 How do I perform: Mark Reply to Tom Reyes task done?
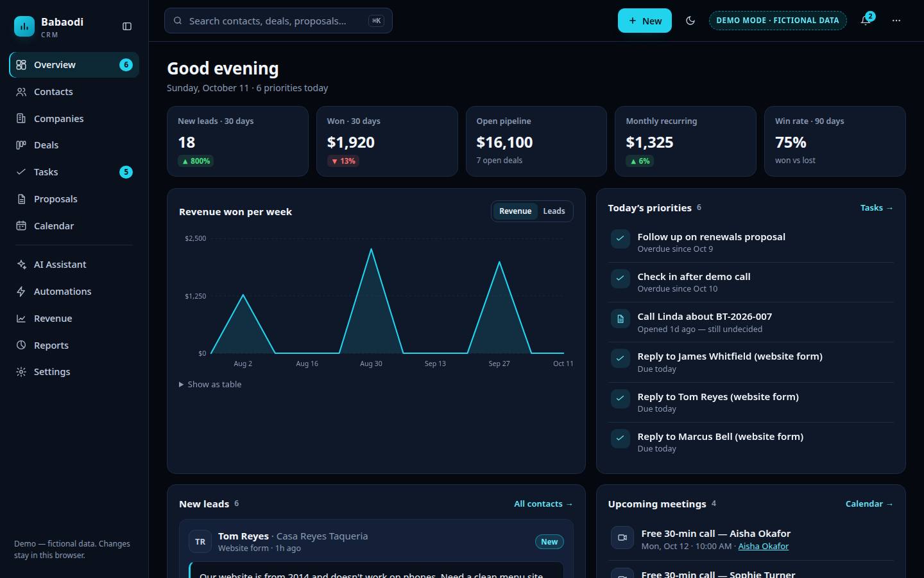(x=620, y=399)
